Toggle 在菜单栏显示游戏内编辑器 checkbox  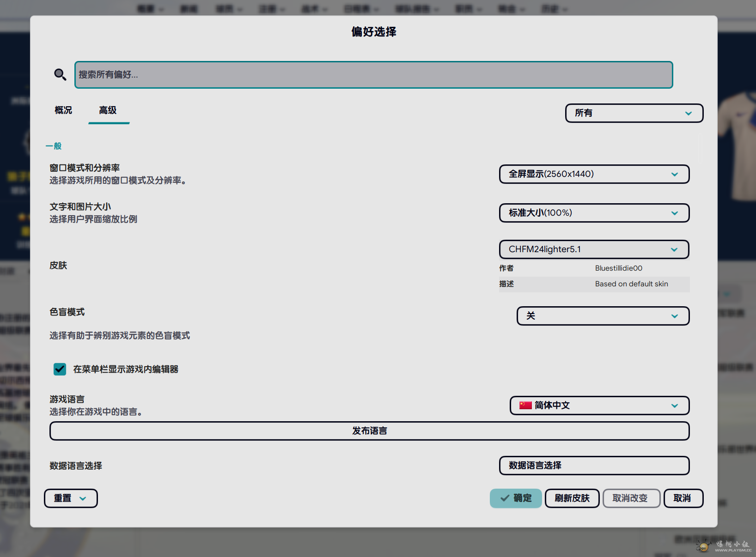(x=60, y=369)
